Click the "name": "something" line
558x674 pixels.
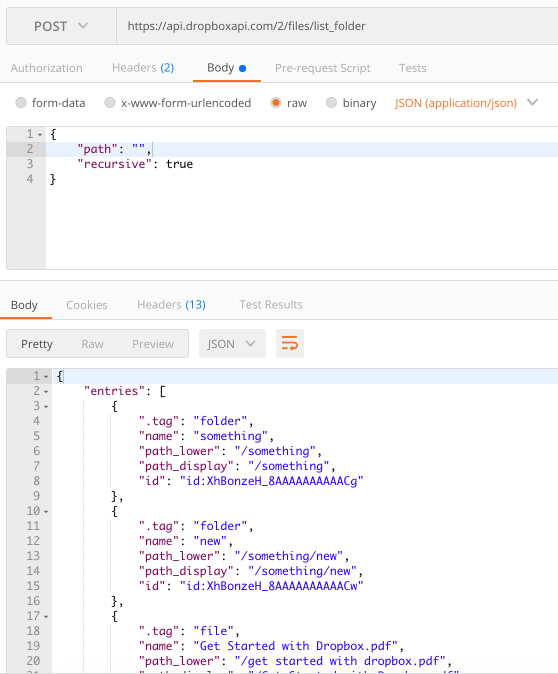pyautogui.click(x=206, y=436)
